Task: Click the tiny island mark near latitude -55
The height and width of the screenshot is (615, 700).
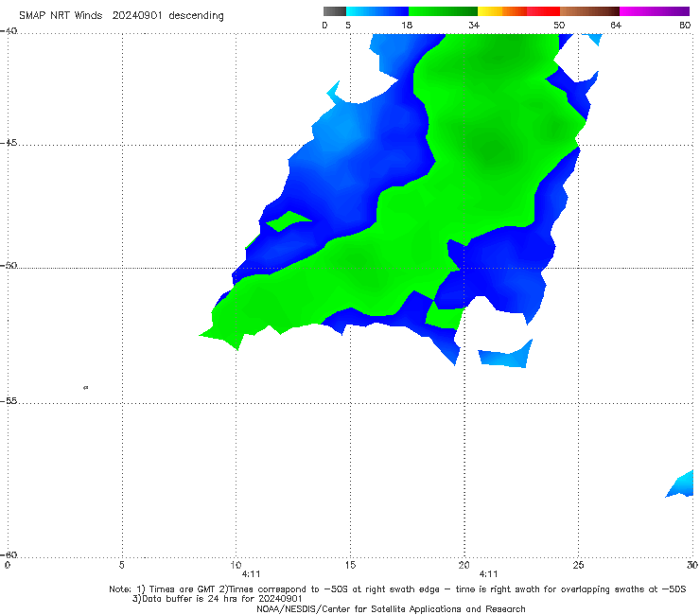Action: pos(86,387)
